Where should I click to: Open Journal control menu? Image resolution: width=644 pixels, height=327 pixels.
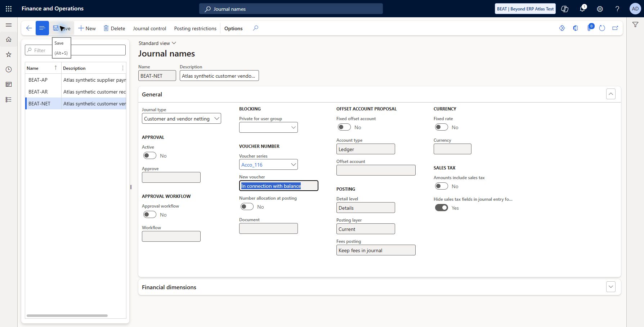(x=149, y=28)
